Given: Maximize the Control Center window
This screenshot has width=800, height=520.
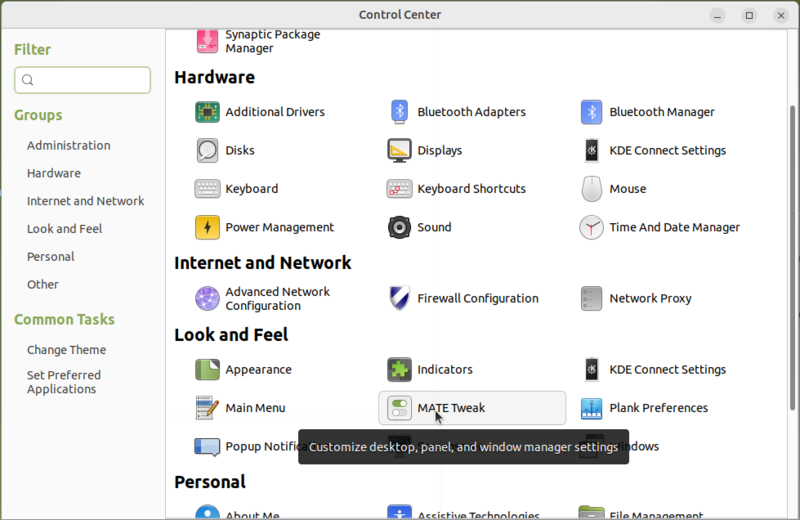Looking at the screenshot, I should point(749,15).
